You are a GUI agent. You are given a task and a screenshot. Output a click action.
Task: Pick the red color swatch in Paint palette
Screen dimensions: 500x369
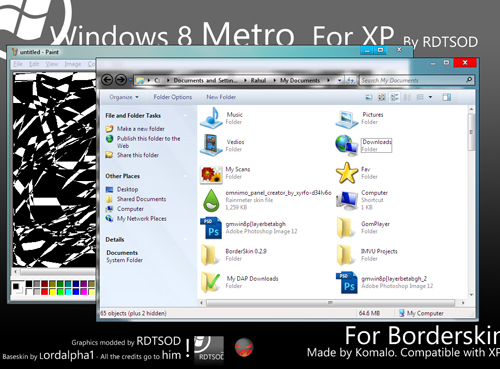pyautogui.click(x=44, y=292)
